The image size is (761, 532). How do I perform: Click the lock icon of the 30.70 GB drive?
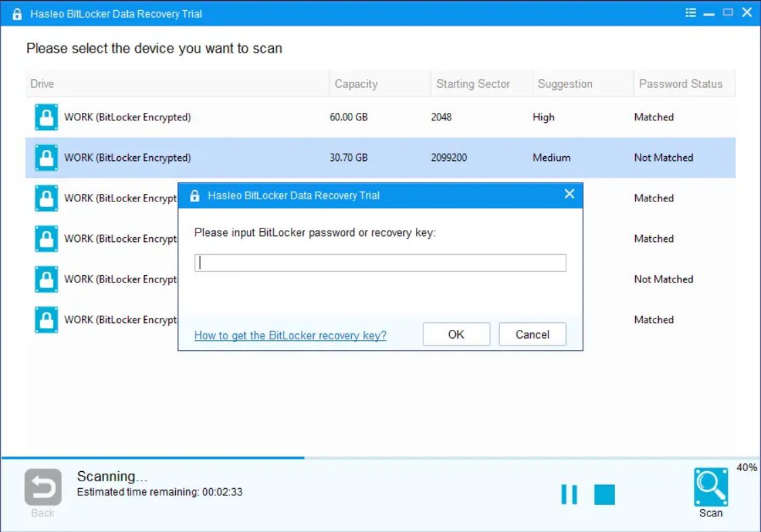pyautogui.click(x=46, y=158)
